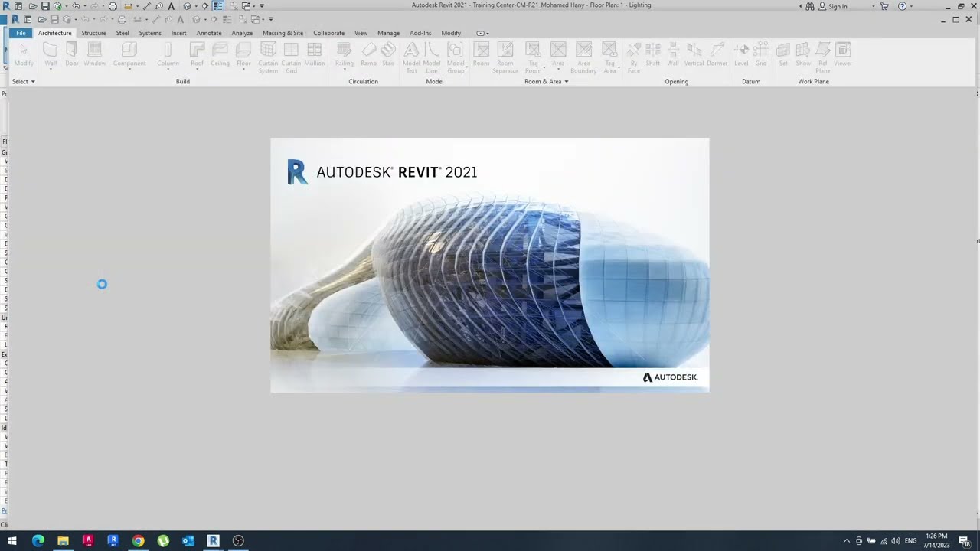Click the Set work plane tool
This screenshot has height=551, width=980.
(783, 54)
